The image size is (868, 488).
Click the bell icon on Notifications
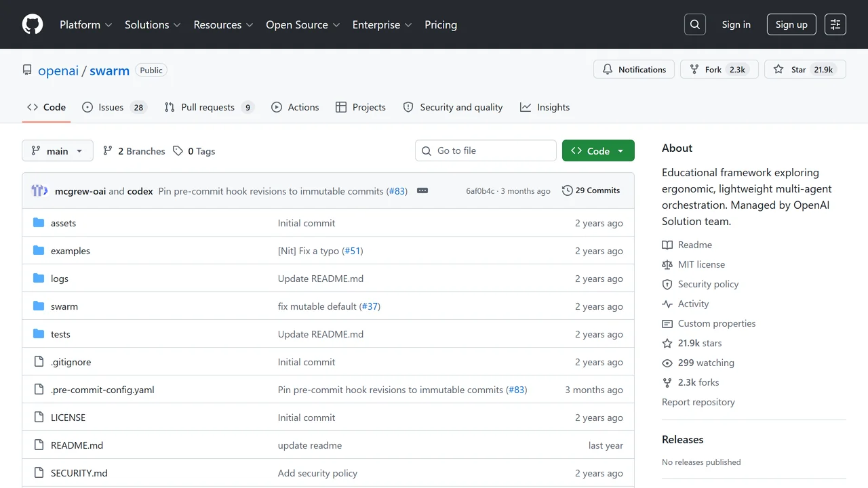coord(608,69)
